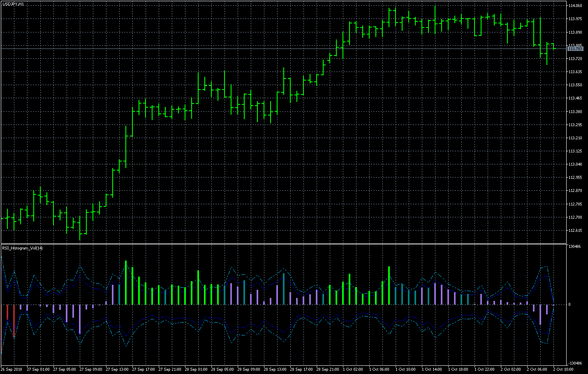Click the indicator scale maximum 130486
The image size is (588, 374).
574,247
